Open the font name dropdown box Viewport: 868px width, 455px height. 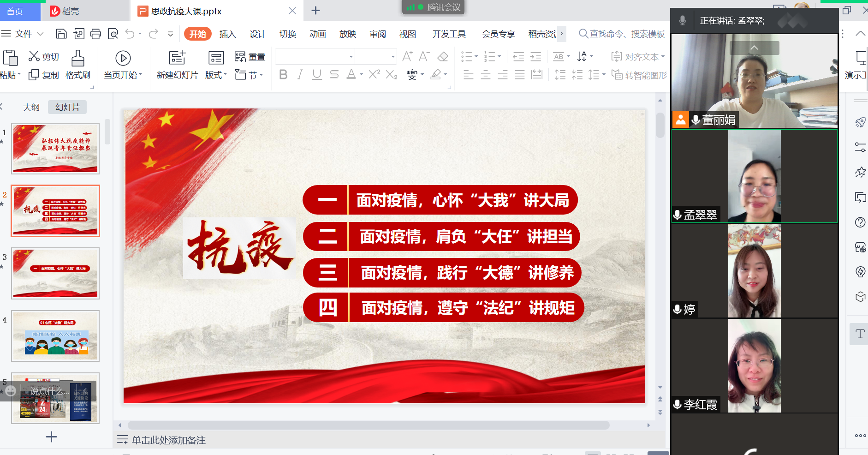pyautogui.click(x=315, y=57)
